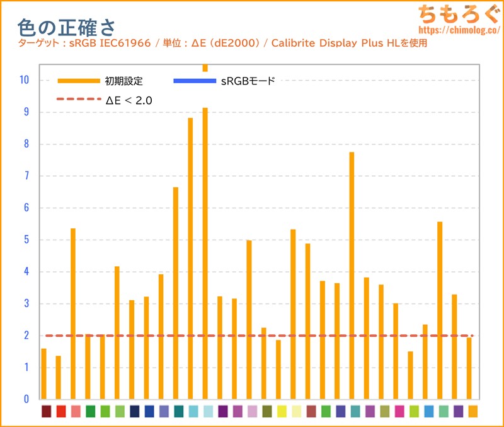The height and width of the screenshot is (427, 504).
Task: Click the dark maroon color swatch
Action: click(x=46, y=411)
